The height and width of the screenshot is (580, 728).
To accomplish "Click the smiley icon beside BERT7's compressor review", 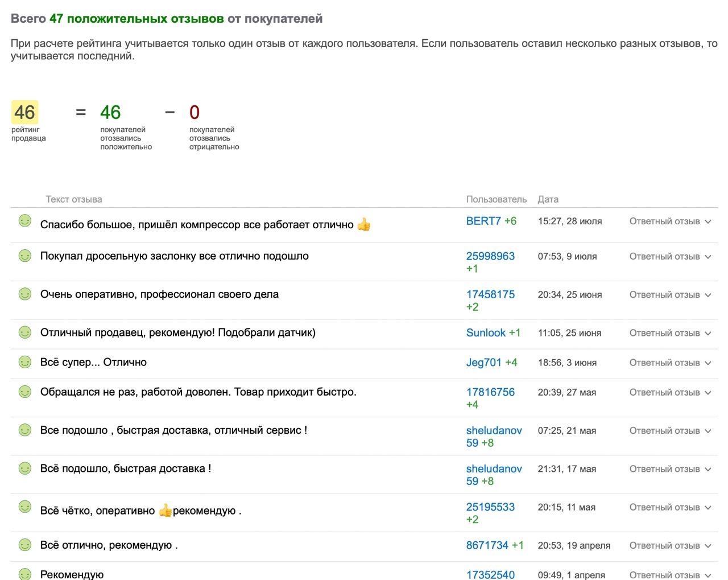I will [25, 220].
